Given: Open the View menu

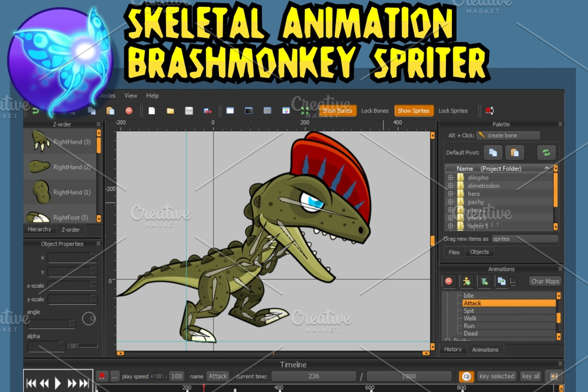Looking at the screenshot, I should click(x=131, y=96).
